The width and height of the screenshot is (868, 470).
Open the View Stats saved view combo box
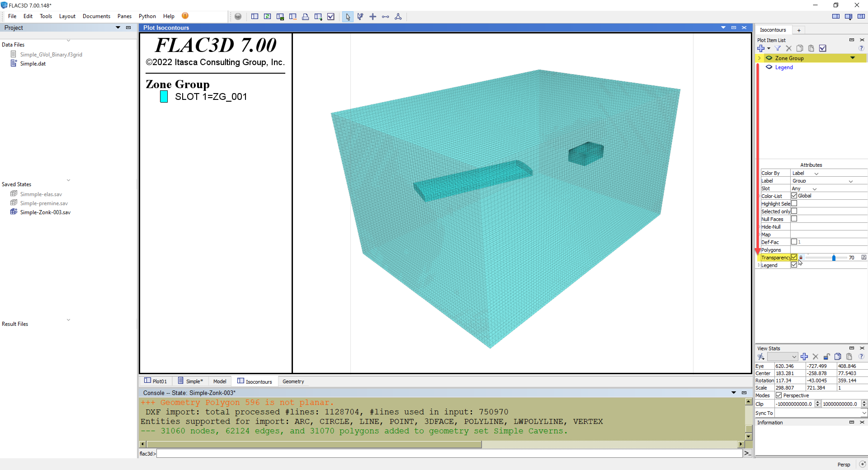pos(782,357)
